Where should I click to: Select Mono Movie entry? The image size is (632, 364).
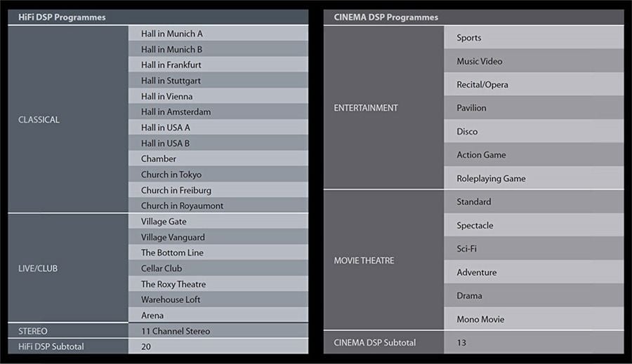click(x=534, y=319)
